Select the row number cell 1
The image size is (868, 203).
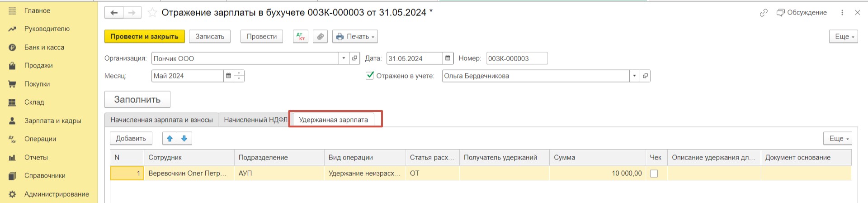coord(127,173)
